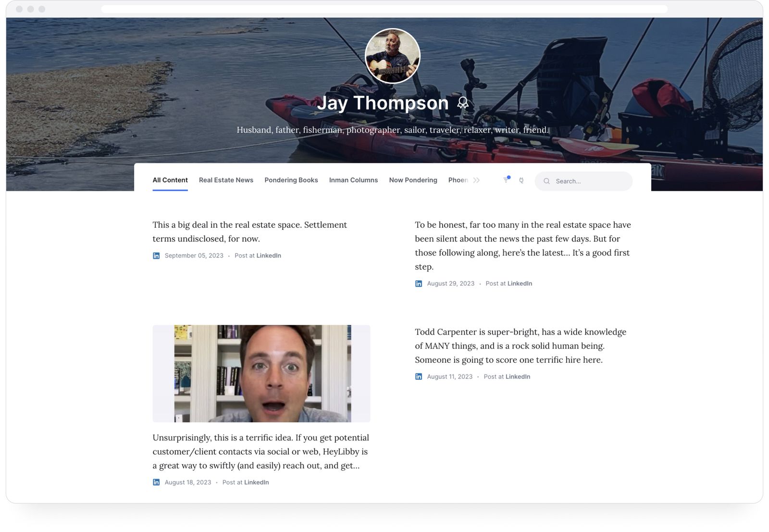Click the LinkedIn icon on the August 11 post
The height and width of the screenshot is (532, 769).
coord(418,377)
